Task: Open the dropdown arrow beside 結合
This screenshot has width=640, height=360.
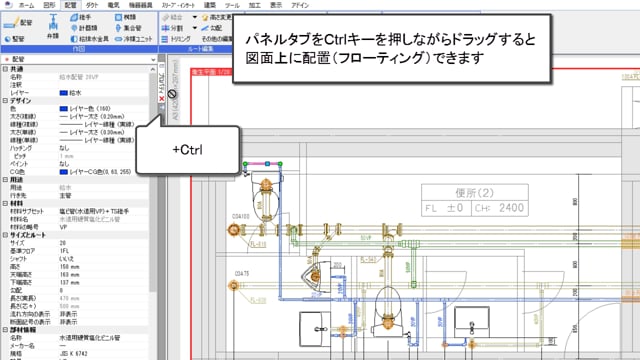Action: pos(195,18)
